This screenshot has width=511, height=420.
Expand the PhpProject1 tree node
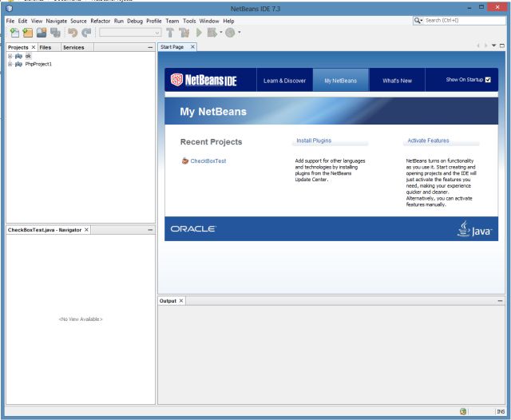pos(10,64)
